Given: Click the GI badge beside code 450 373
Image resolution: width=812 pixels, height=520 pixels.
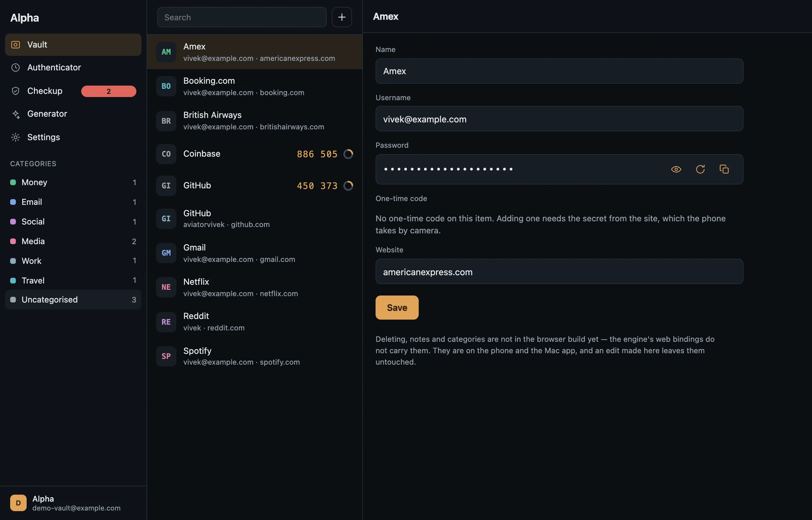Looking at the screenshot, I should 166,186.
